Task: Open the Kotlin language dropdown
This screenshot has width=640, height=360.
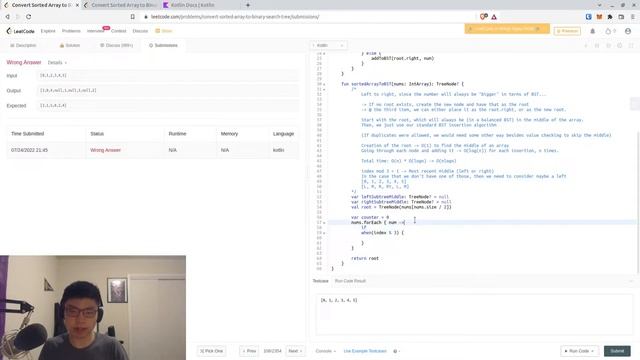Action: click(329, 45)
